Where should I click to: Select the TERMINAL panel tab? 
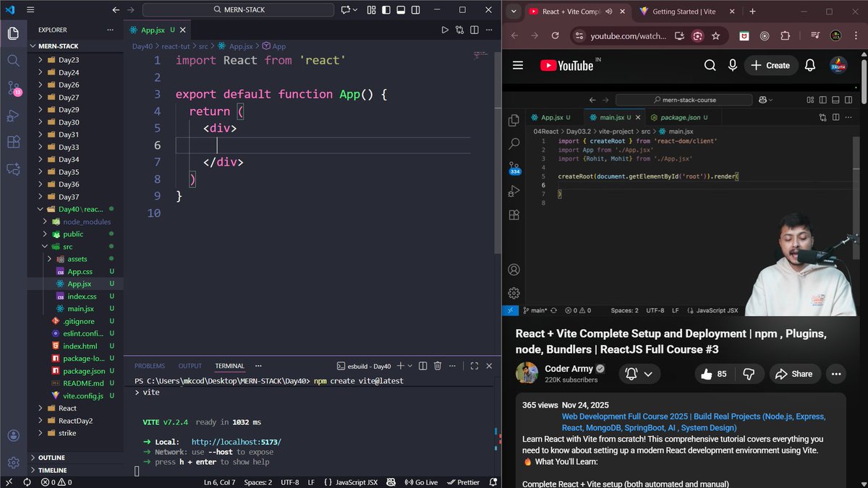click(229, 366)
